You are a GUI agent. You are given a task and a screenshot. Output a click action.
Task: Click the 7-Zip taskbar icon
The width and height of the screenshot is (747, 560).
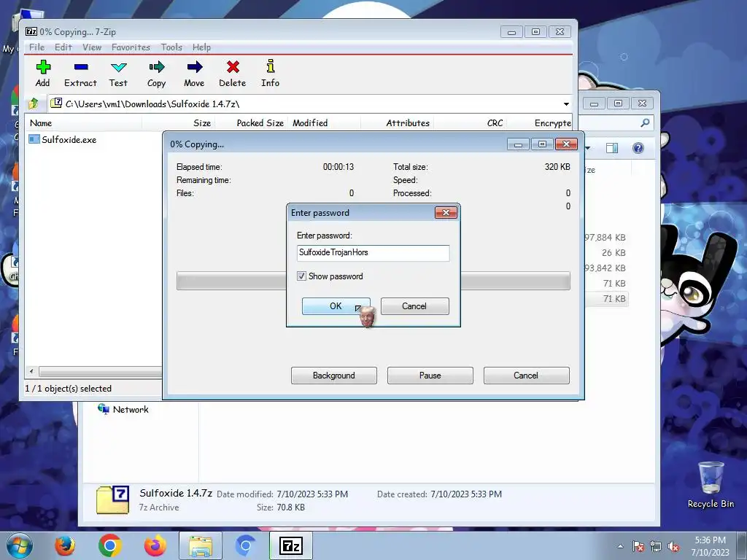[x=291, y=545]
